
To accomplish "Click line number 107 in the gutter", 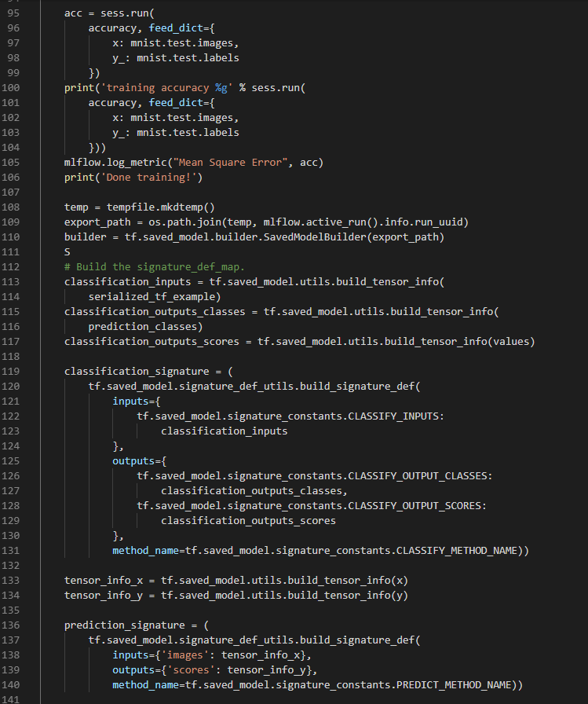I will tap(10, 192).
